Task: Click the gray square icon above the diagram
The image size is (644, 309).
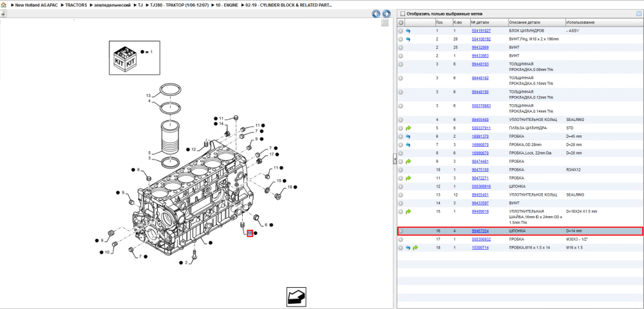Action: pos(385,23)
